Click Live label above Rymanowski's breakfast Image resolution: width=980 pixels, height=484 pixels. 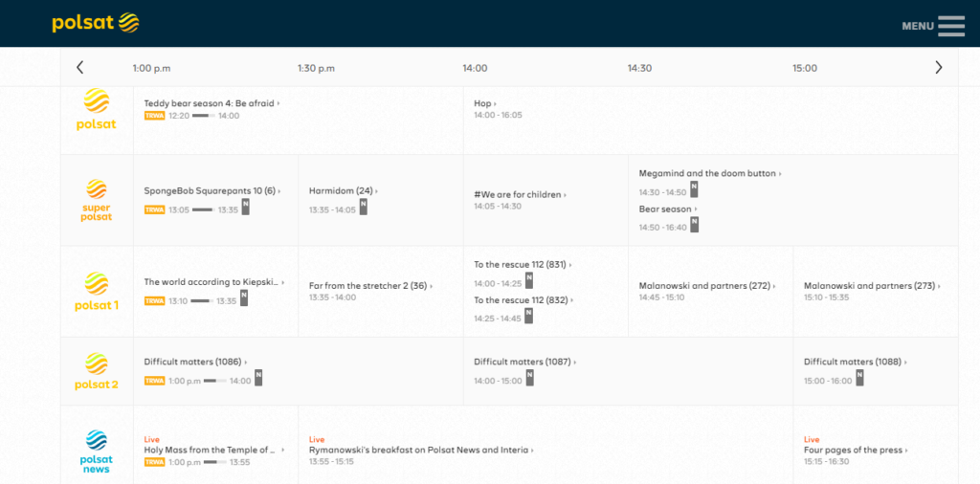point(317,440)
